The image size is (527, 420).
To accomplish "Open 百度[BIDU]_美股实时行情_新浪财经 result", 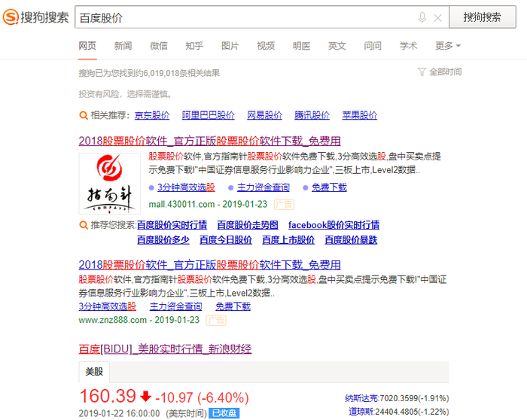I will click(x=165, y=349).
